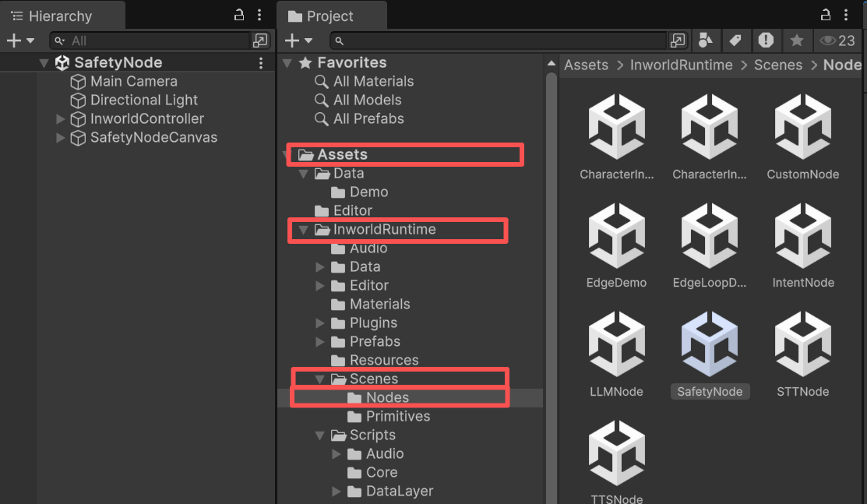The image size is (867, 504).
Task: Select the Directional Light object
Action: (x=144, y=100)
